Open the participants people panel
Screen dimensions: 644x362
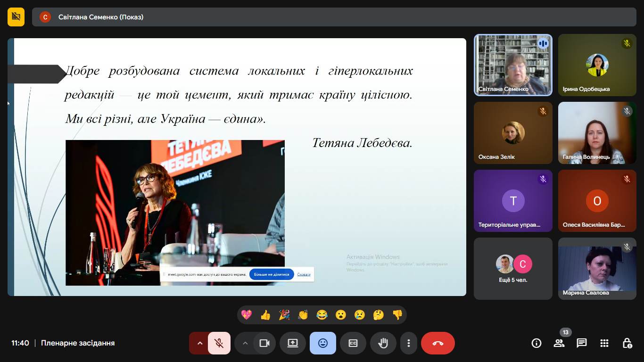click(559, 343)
